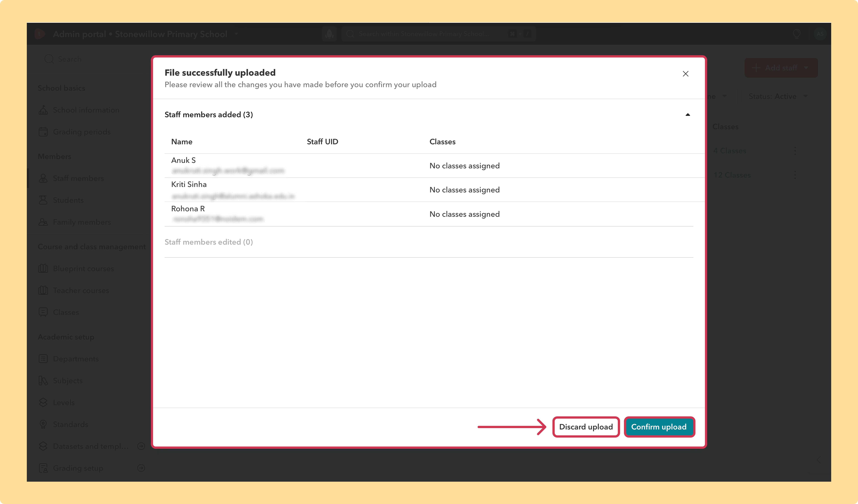
Task: Select the Kriti Sinha staff name
Action: pyautogui.click(x=189, y=184)
